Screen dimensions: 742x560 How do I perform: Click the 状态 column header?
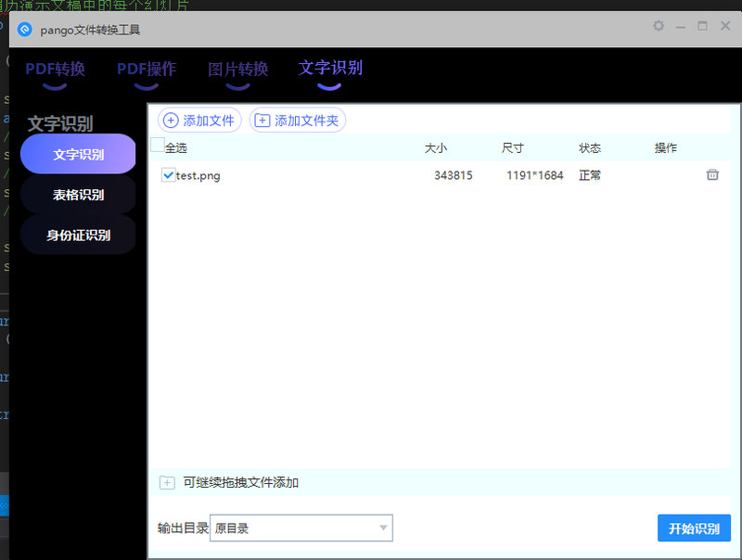click(x=590, y=148)
